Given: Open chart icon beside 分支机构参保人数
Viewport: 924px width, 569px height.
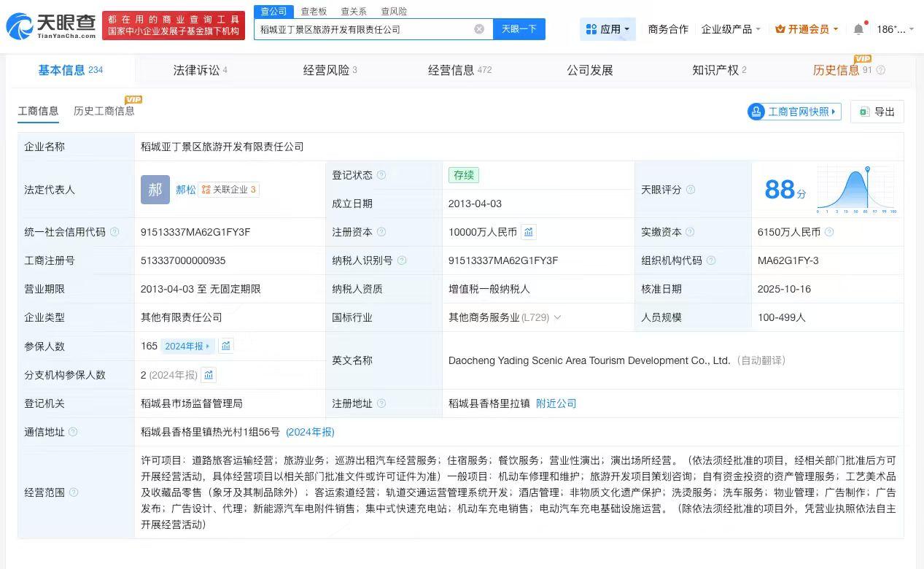Looking at the screenshot, I should [x=209, y=375].
